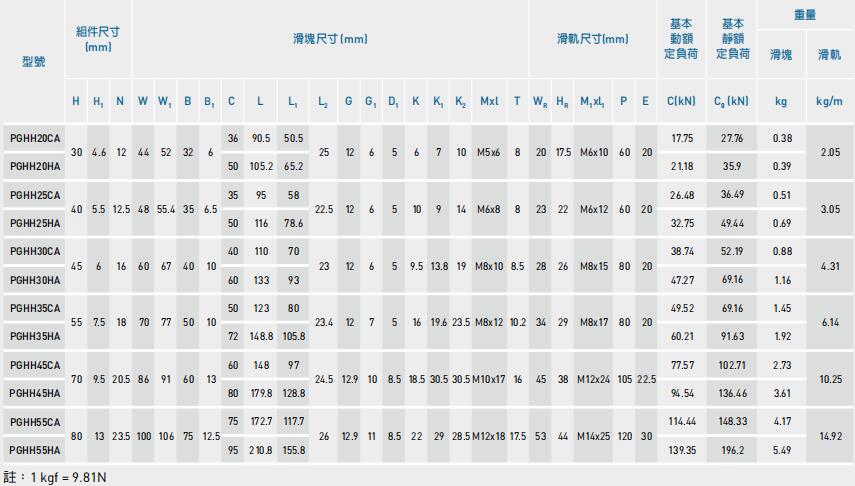Click the PGHH45CA model row label

pos(34,366)
